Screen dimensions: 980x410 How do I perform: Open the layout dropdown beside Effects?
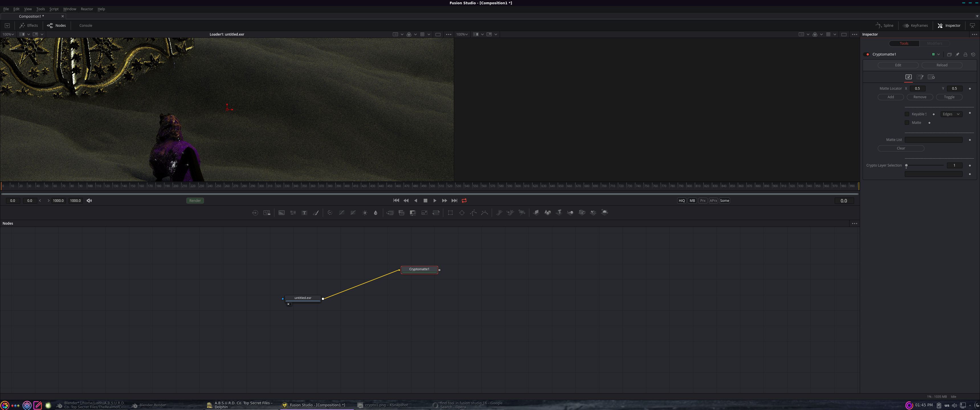(7, 25)
